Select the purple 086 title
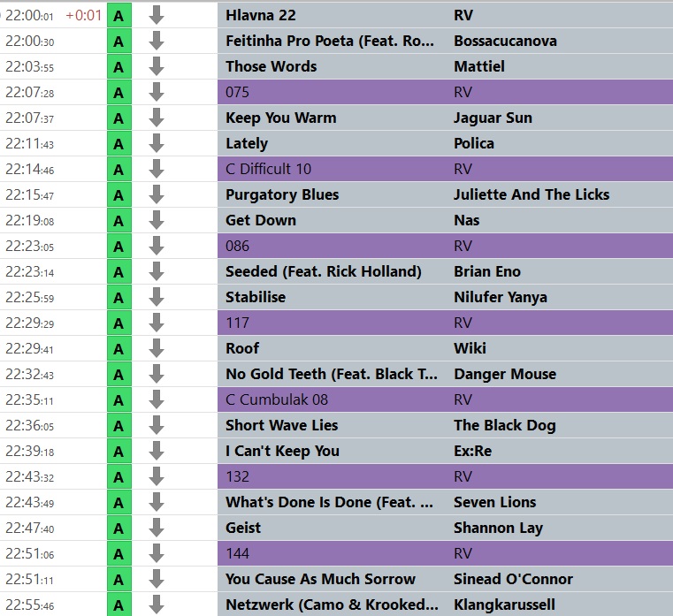The height and width of the screenshot is (616, 673). pos(237,247)
